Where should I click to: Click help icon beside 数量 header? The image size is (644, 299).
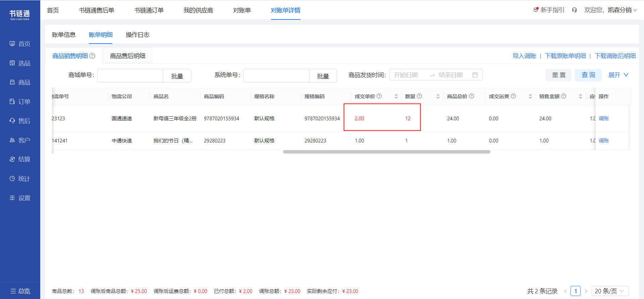(419, 96)
